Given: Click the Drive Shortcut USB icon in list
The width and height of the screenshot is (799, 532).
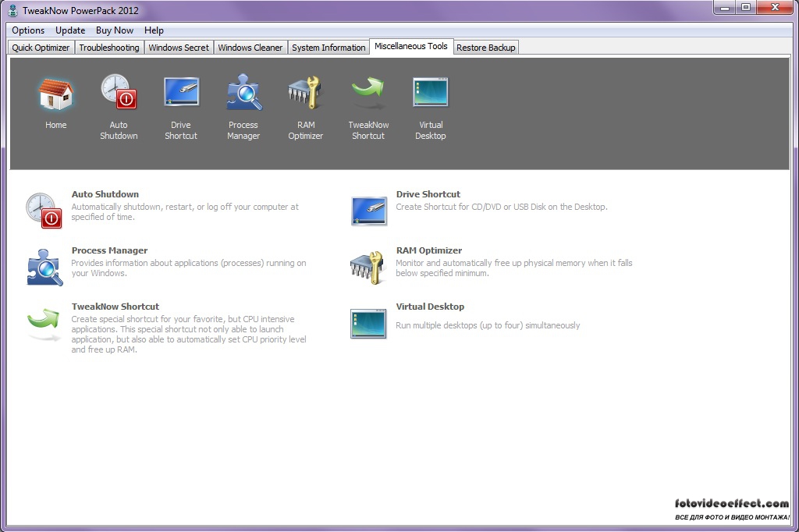Looking at the screenshot, I should point(369,211).
